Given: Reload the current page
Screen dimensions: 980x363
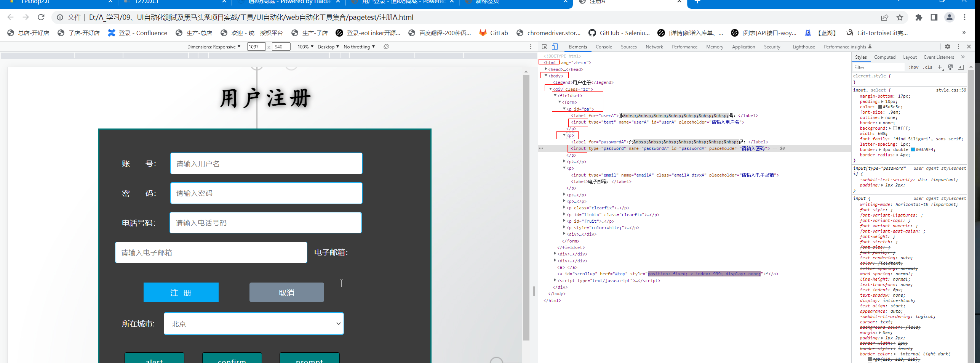Looking at the screenshot, I should 41,17.
